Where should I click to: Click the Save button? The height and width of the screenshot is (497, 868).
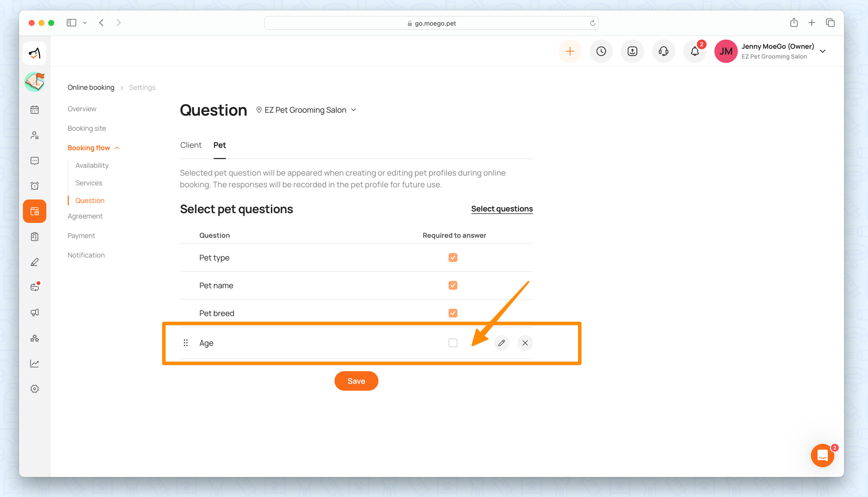[x=356, y=381]
